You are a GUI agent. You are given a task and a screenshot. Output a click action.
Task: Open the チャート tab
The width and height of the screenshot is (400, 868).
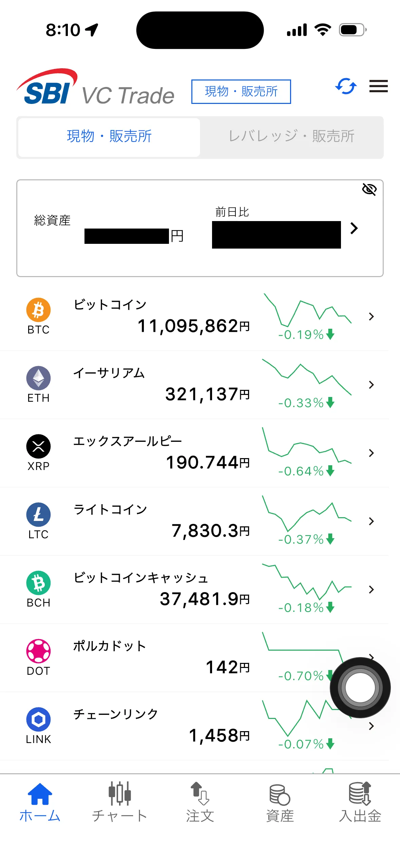pyautogui.click(x=119, y=802)
